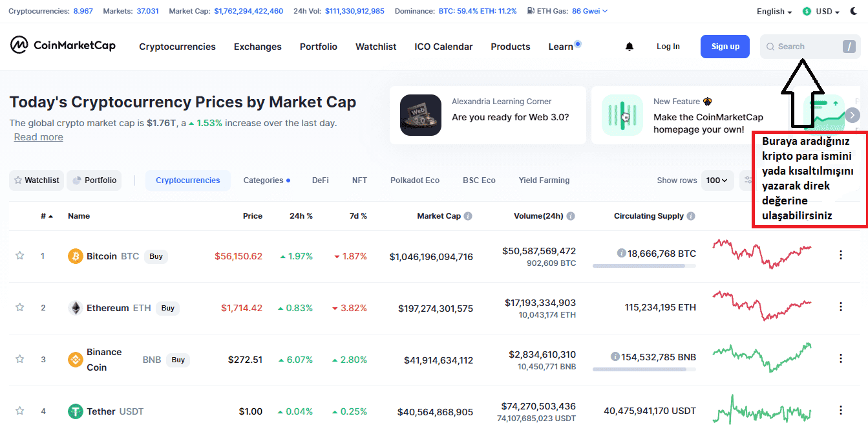Open the notifications bell
Viewport: 868px width, 425px height.
tap(630, 47)
